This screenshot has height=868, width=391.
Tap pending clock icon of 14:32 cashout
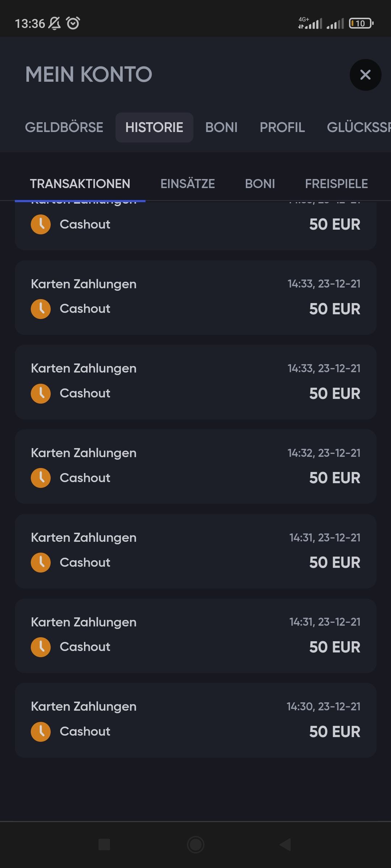point(41,478)
